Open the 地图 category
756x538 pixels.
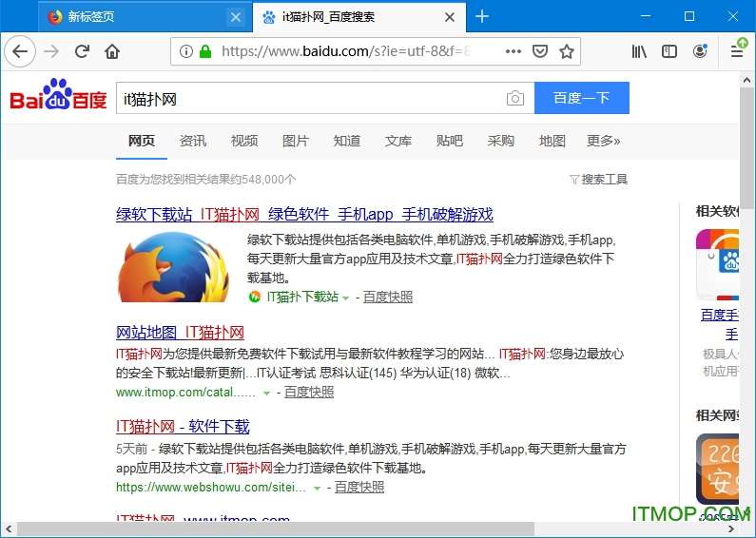click(552, 141)
